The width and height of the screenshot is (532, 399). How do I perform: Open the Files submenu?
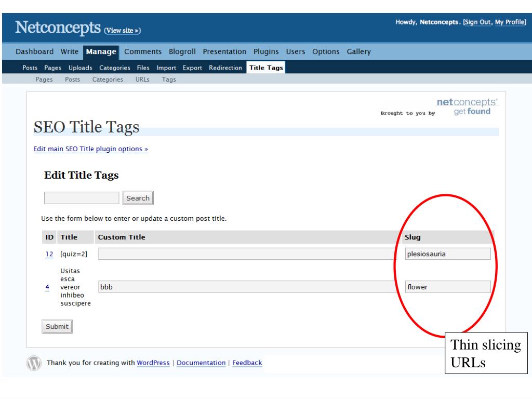point(143,68)
